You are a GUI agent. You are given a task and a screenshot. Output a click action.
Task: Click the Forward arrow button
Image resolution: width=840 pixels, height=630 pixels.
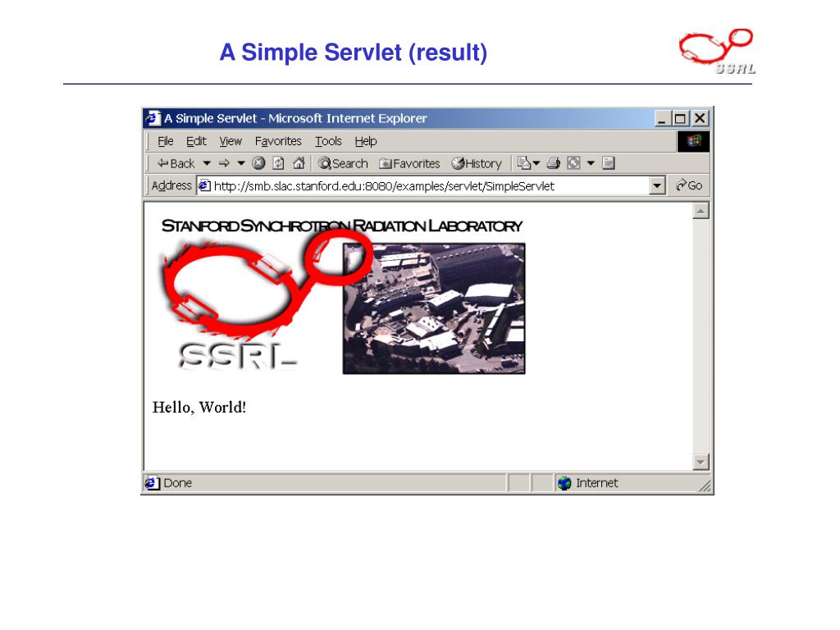click(224, 163)
